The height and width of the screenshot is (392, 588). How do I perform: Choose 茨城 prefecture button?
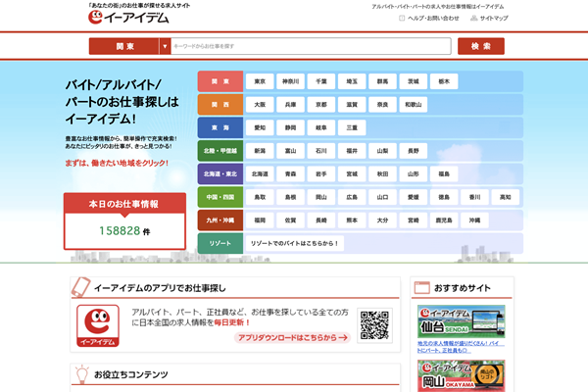[414, 81]
